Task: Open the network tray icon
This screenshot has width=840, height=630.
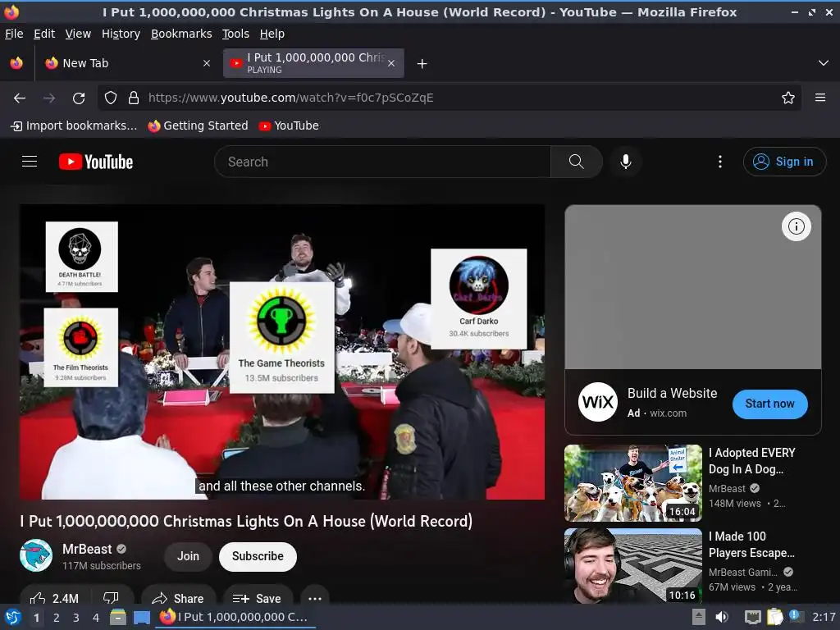Action: click(752, 617)
